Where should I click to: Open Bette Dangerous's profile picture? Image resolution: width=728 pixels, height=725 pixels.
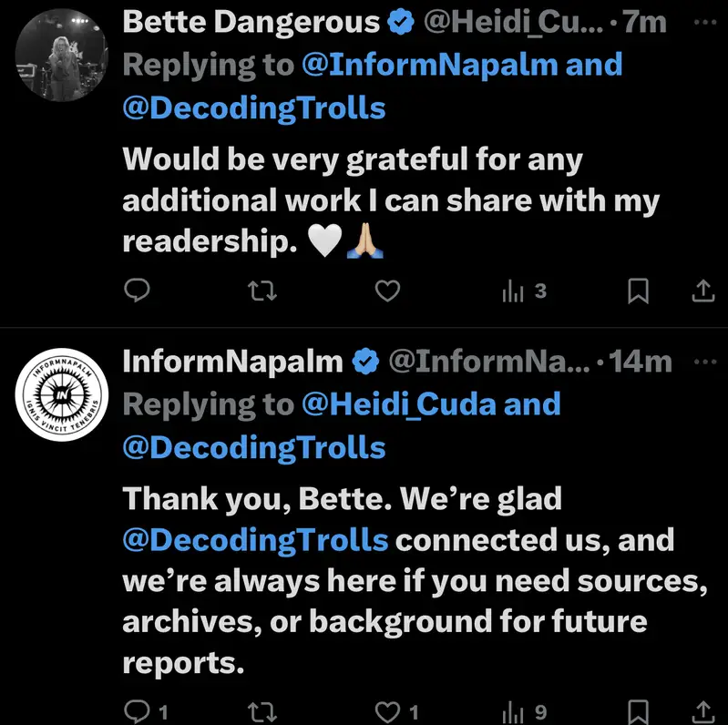coord(62,56)
